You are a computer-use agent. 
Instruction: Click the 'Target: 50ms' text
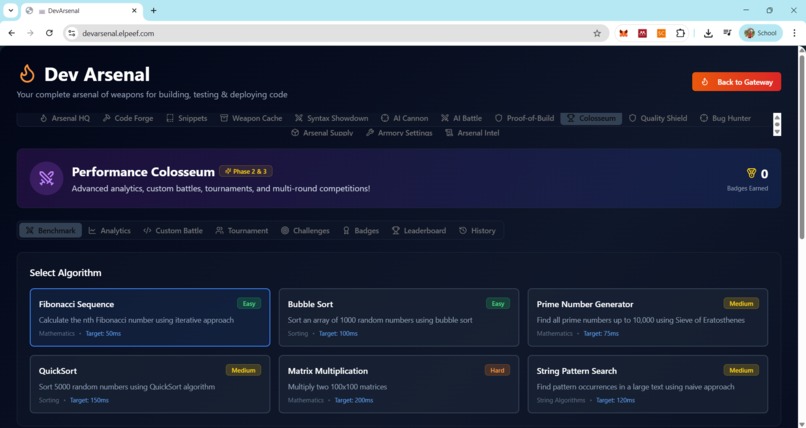pos(103,333)
